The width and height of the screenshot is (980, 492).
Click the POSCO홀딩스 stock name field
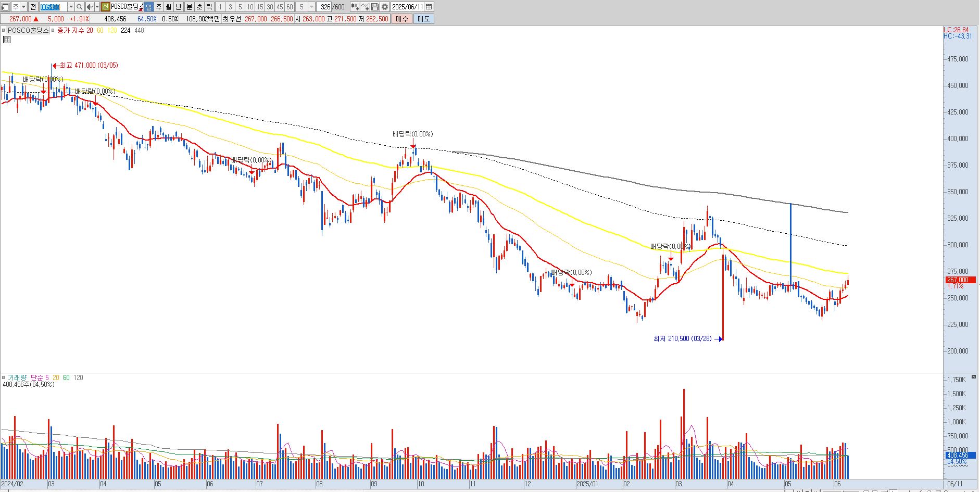127,7
